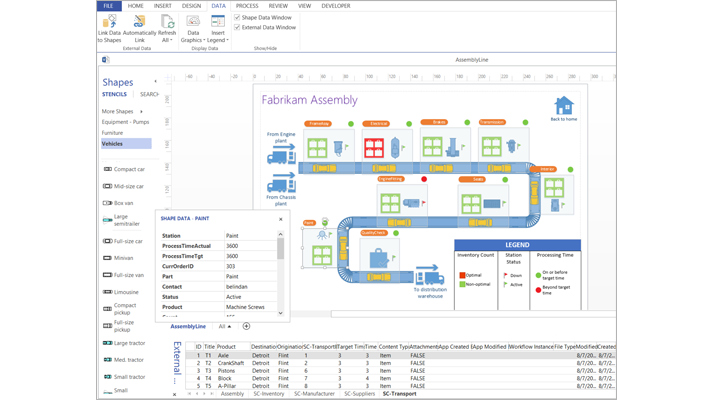Viewport: 713px width, 400px height.
Task: Click the Back to home house icon
Action: pos(564,105)
